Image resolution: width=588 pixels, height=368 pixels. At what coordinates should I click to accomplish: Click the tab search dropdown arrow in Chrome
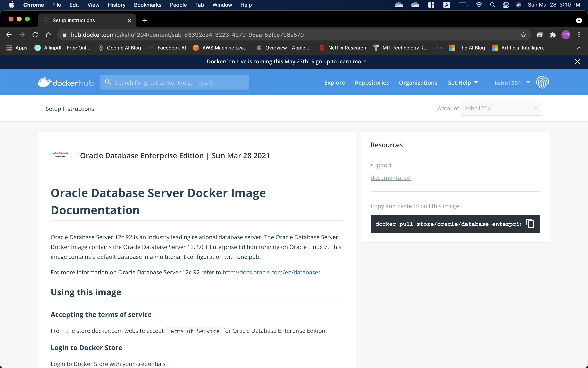pos(579,20)
